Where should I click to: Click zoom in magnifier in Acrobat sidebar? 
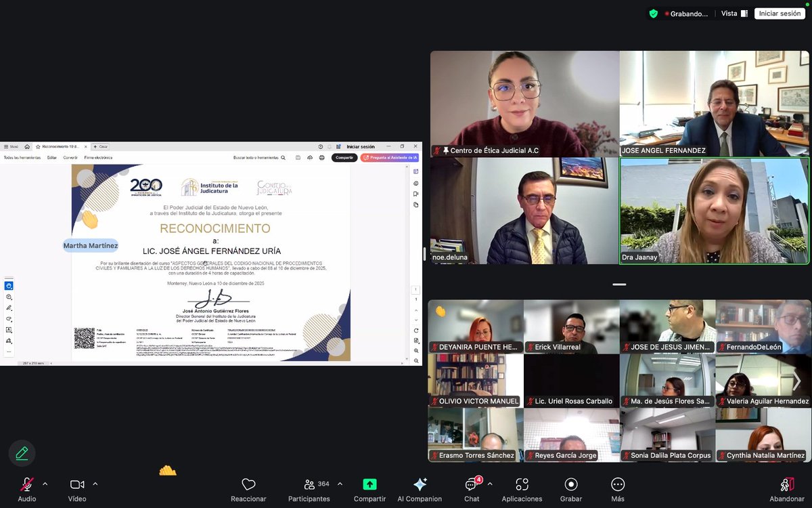(416, 351)
